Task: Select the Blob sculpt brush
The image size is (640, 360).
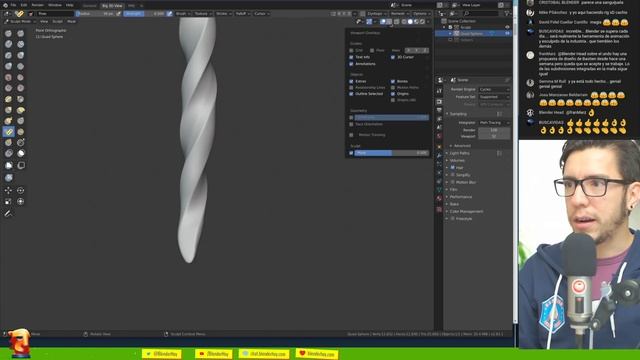Action: click(x=8, y=66)
